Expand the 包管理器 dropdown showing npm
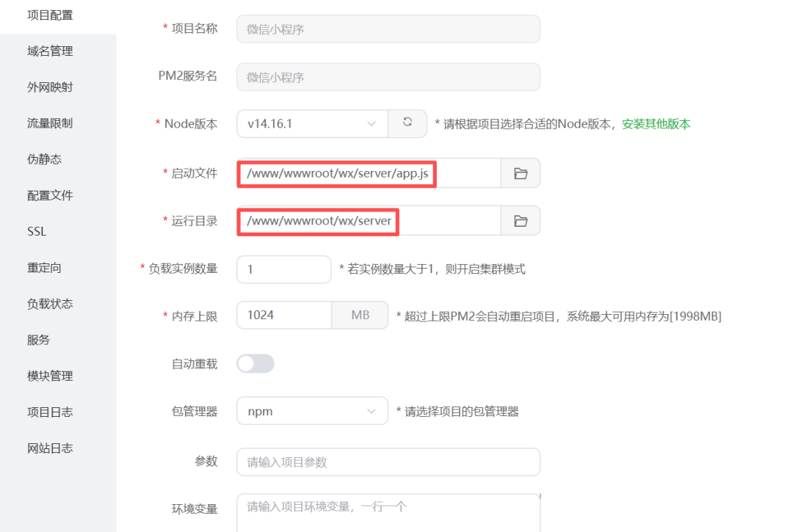 [312, 411]
